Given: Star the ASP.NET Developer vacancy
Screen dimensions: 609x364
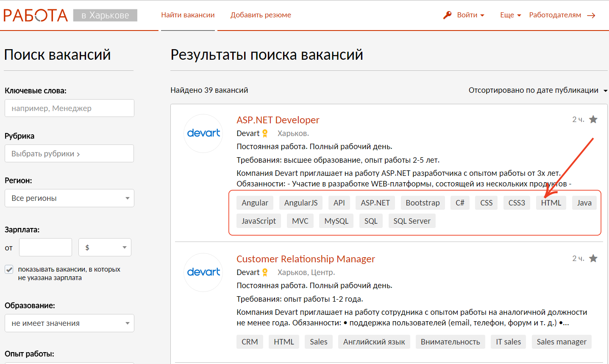Looking at the screenshot, I should [x=593, y=119].
